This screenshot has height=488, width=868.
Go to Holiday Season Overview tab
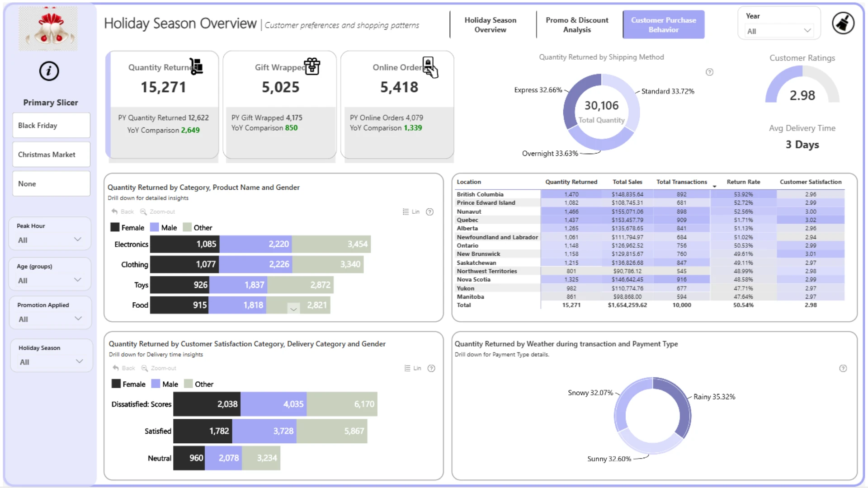point(490,25)
